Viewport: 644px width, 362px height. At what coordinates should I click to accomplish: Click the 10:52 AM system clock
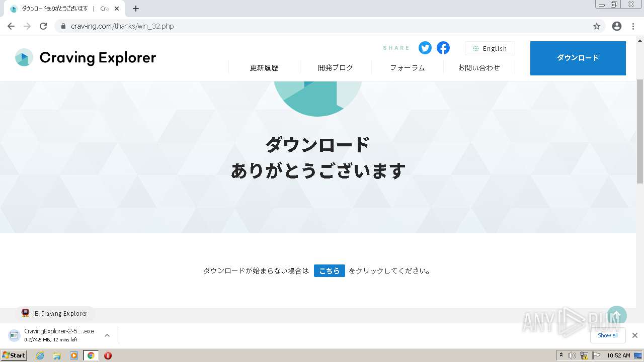tap(618, 355)
